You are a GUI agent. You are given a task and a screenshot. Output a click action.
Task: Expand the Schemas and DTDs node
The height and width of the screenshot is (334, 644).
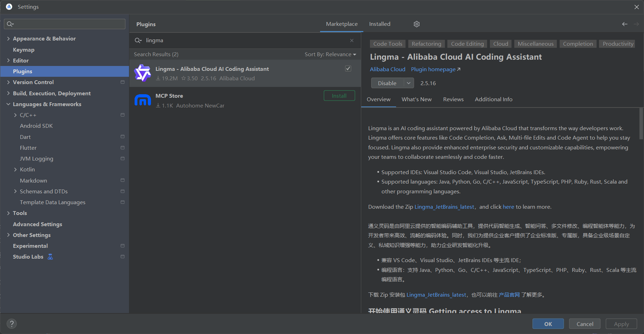15,192
